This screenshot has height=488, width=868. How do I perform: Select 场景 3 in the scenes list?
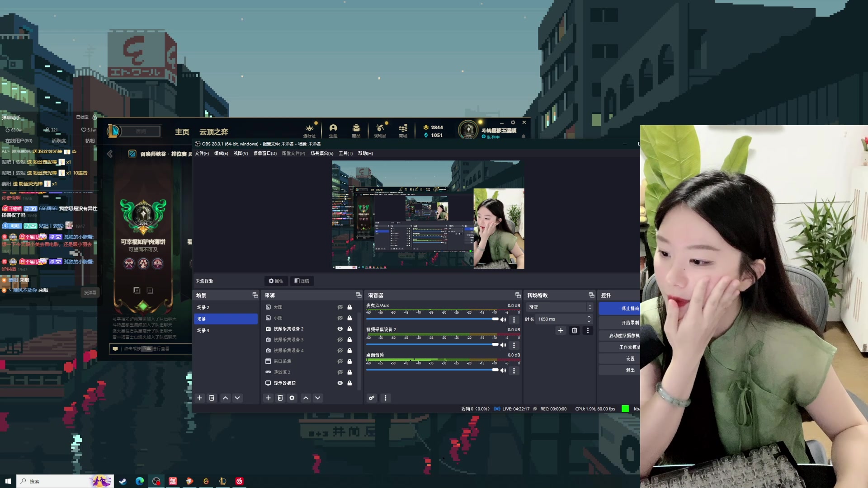coord(226,331)
